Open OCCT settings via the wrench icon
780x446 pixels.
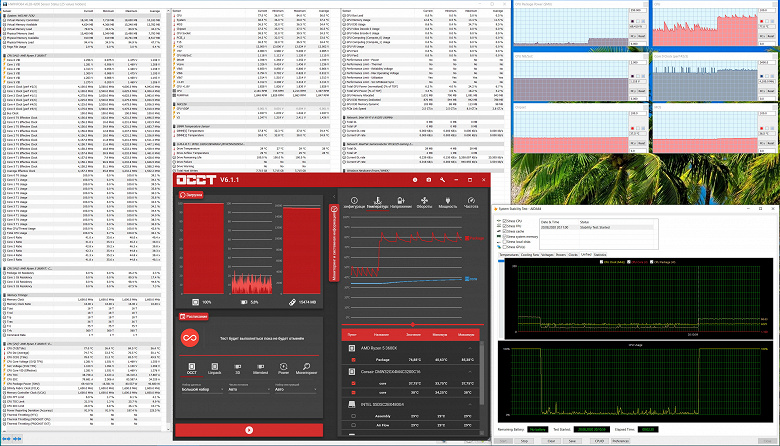click(x=442, y=179)
